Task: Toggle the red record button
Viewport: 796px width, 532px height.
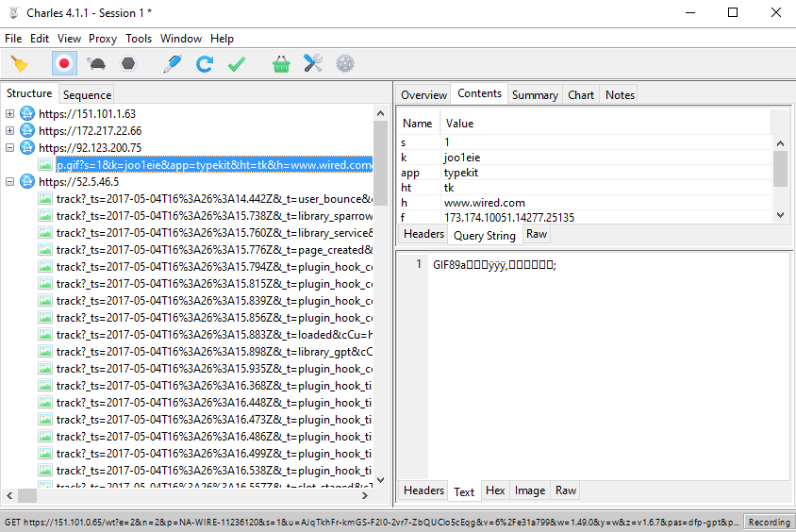Action: (64, 64)
